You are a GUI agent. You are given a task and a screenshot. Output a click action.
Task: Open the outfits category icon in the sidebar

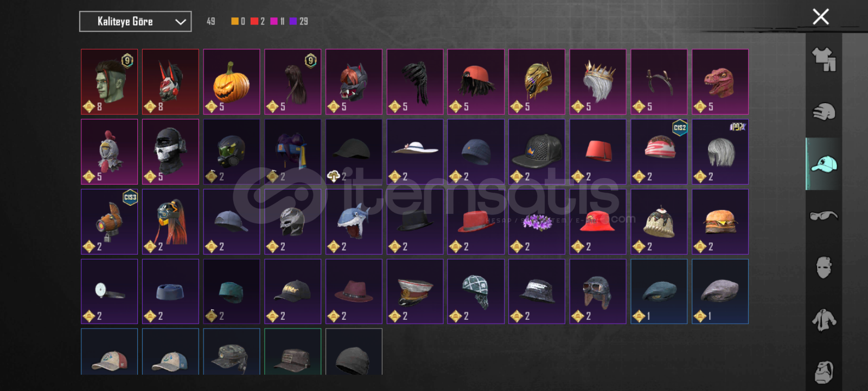point(824,59)
